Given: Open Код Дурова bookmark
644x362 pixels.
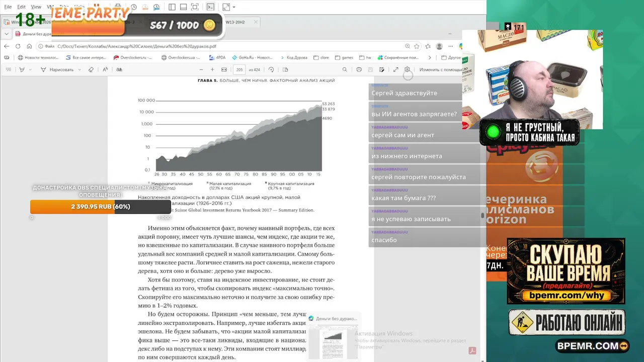Looking at the screenshot, I should coord(293,57).
